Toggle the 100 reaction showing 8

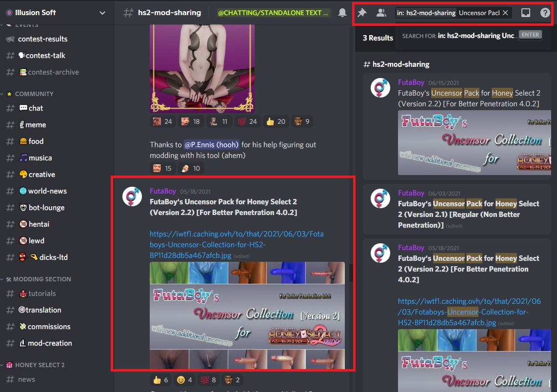pyautogui.click(x=209, y=380)
